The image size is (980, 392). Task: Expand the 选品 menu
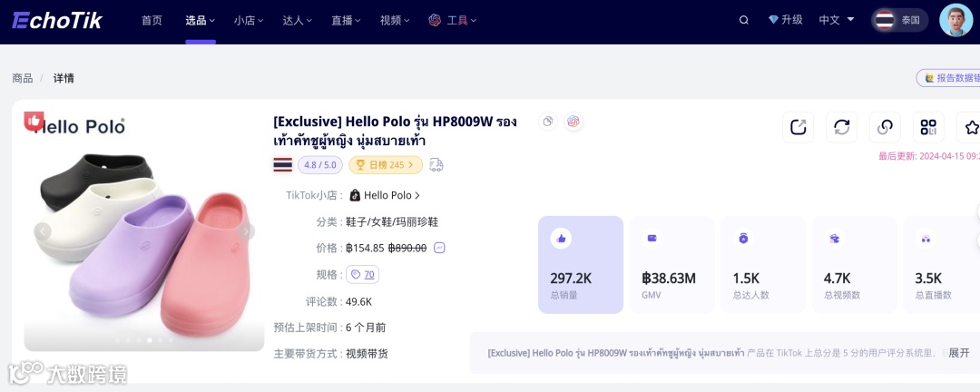pos(200,21)
